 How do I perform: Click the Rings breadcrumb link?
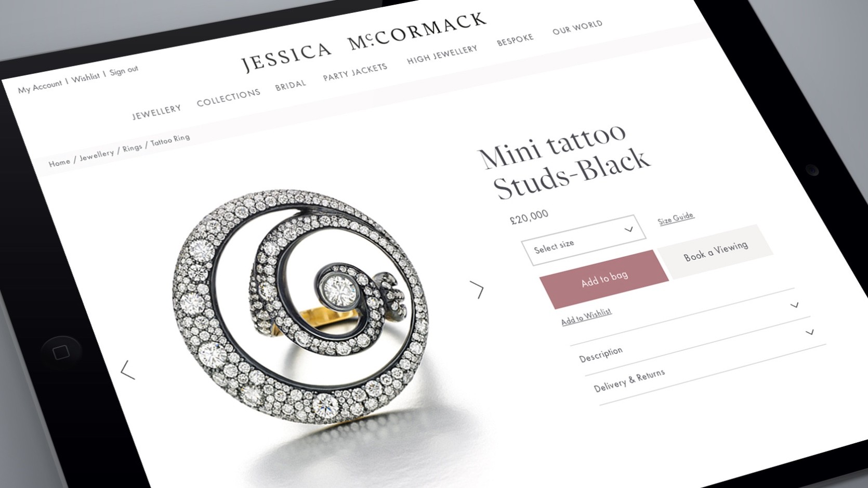(132, 148)
